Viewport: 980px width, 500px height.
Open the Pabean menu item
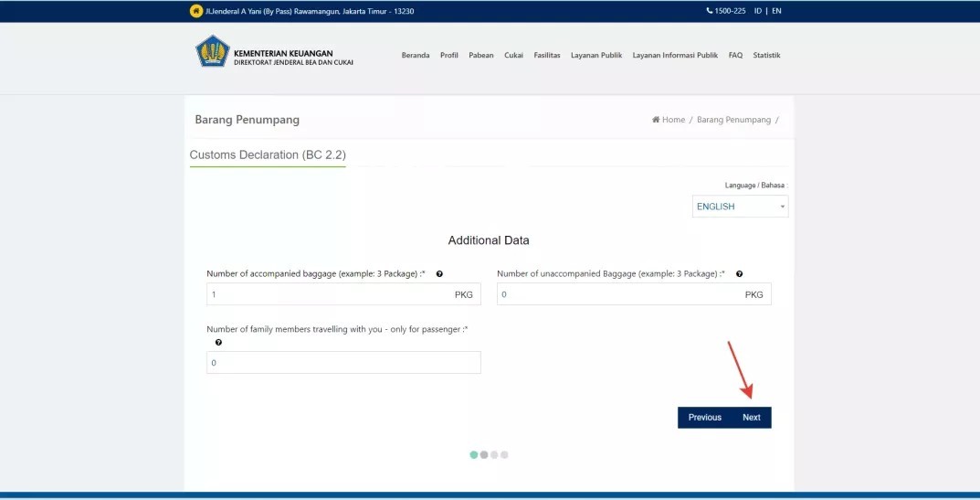point(480,56)
